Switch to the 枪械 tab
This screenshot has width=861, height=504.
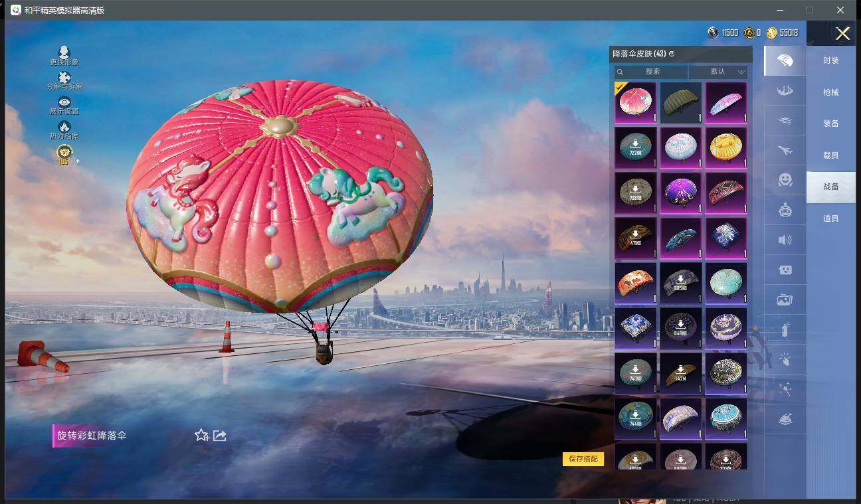(x=831, y=92)
